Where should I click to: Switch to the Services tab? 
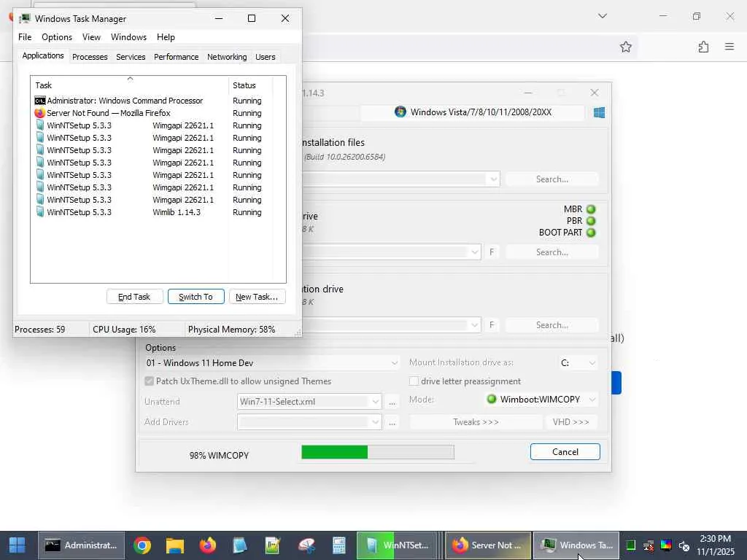131,57
